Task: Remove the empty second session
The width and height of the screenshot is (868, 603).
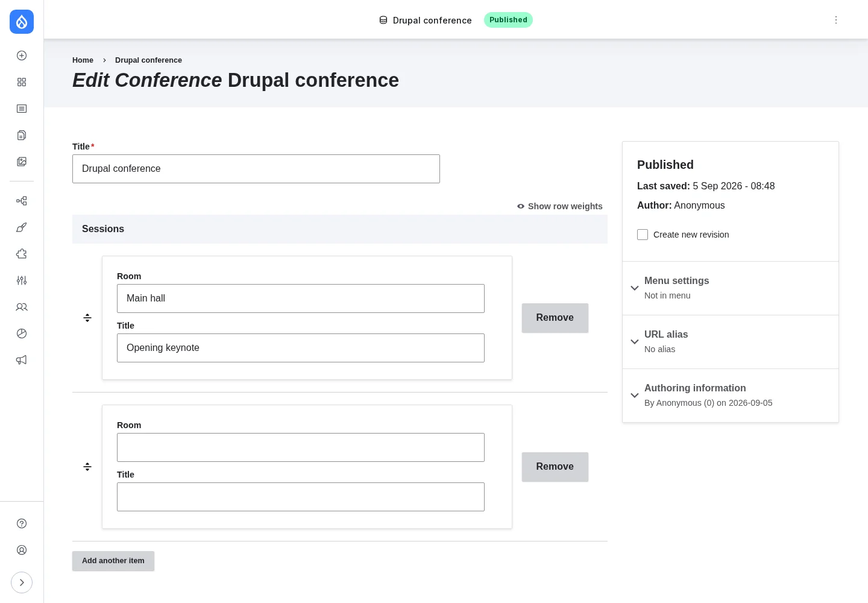Action: click(555, 467)
